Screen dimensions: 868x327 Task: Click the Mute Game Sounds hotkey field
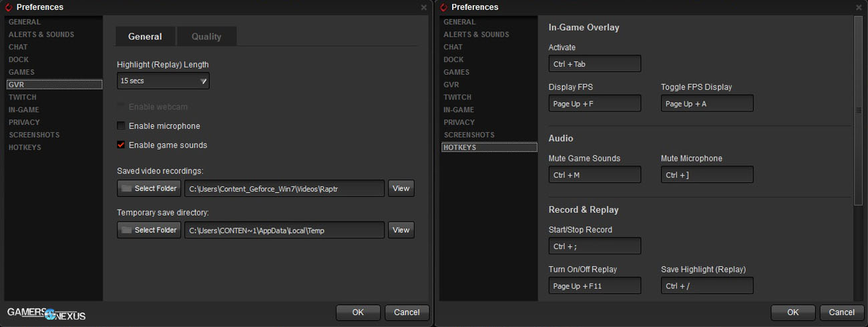pos(595,175)
